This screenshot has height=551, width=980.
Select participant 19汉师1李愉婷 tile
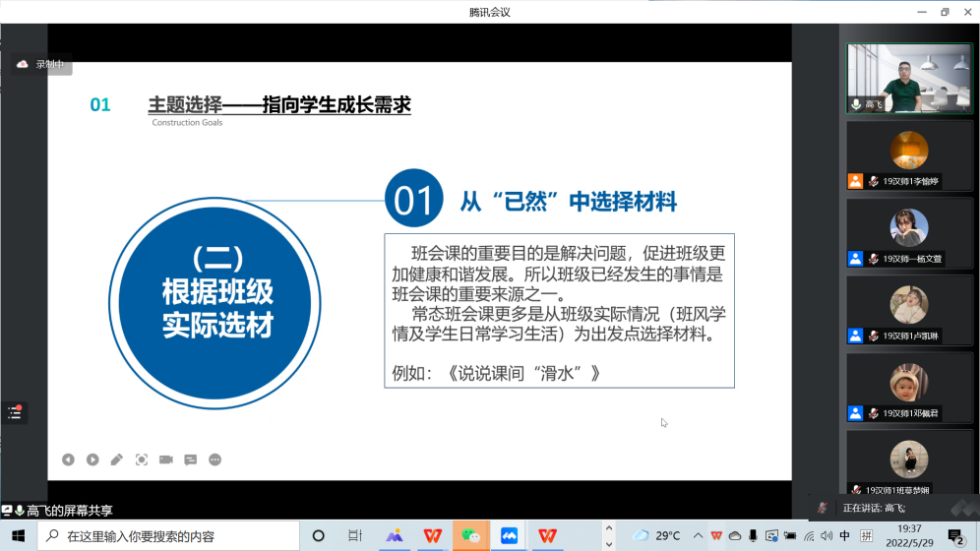[908, 156]
